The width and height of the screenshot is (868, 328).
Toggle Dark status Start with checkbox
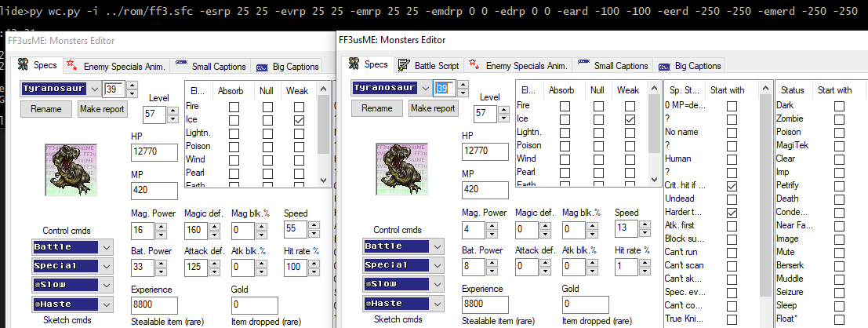(x=840, y=105)
